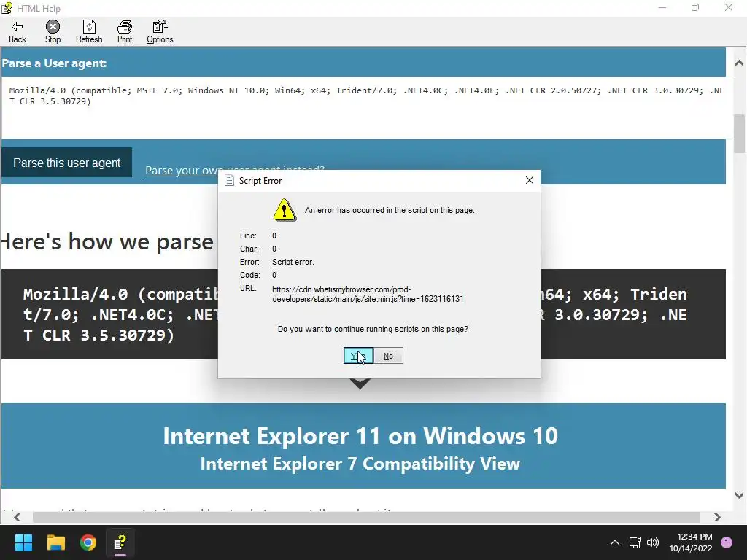Click the horizontal scrollbar right arrow

tap(717, 517)
